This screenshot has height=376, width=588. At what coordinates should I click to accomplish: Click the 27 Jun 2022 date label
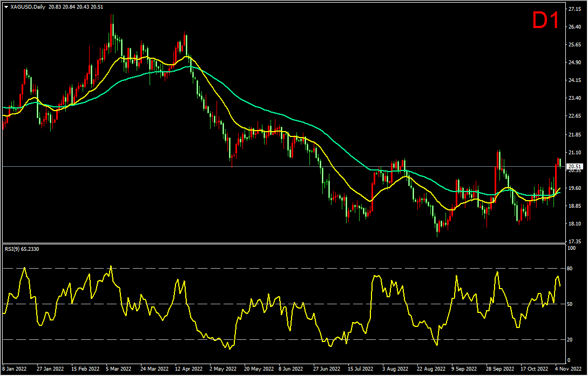pyautogui.click(x=327, y=369)
